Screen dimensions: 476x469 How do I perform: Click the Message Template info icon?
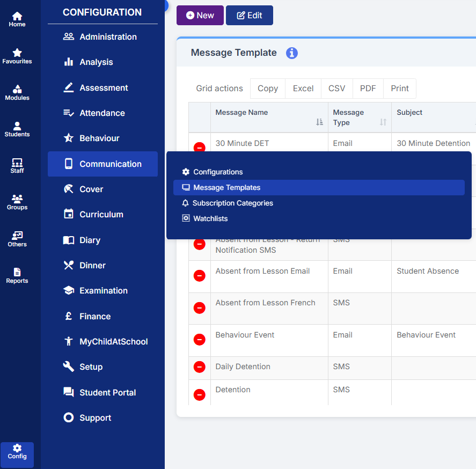click(x=291, y=53)
